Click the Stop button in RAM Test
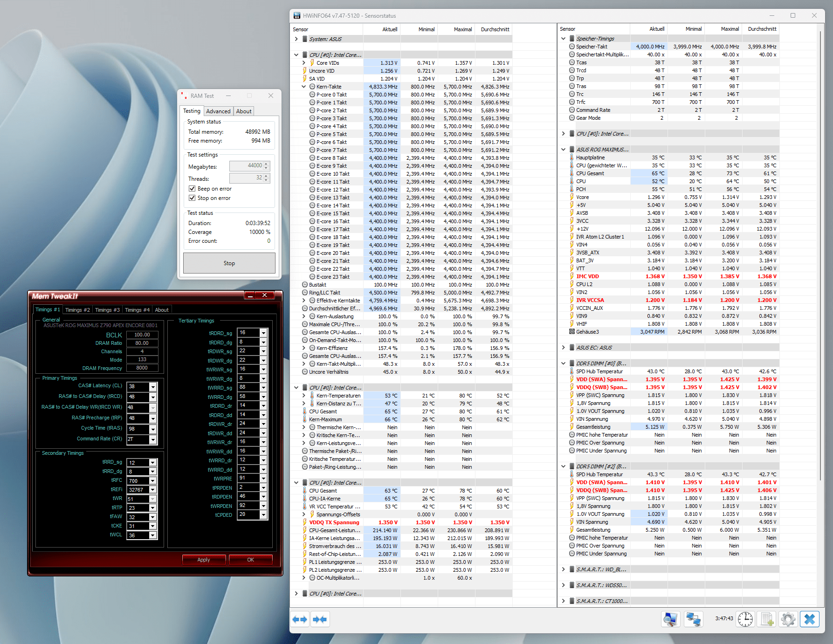 229,263
